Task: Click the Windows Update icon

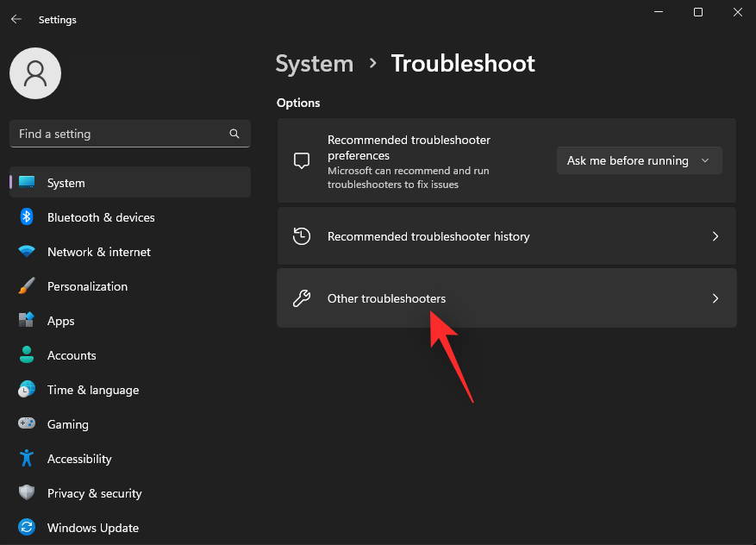Action: click(27, 528)
